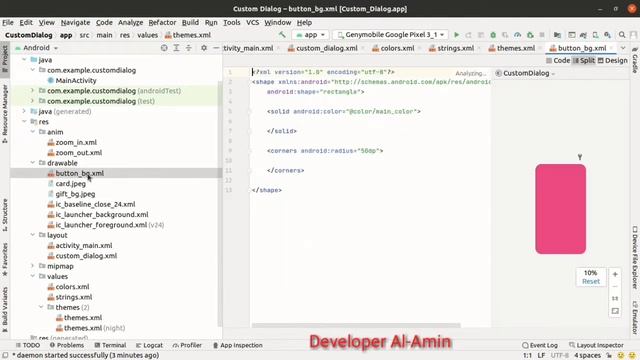640x360 pixels.
Task: Open Project panel settings gear
Action: tap(204, 48)
